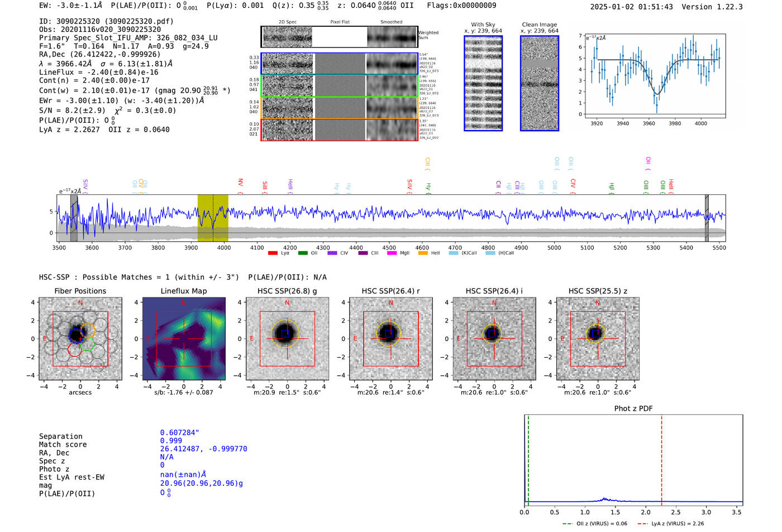Open the HSC SSP r-band cutout image
The height and width of the screenshot is (532, 782).
(x=390, y=339)
